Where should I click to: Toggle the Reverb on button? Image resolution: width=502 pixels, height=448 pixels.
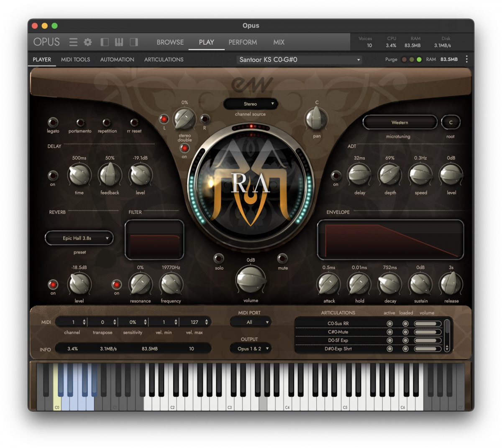pyautogui.click(x=53, y=285)
